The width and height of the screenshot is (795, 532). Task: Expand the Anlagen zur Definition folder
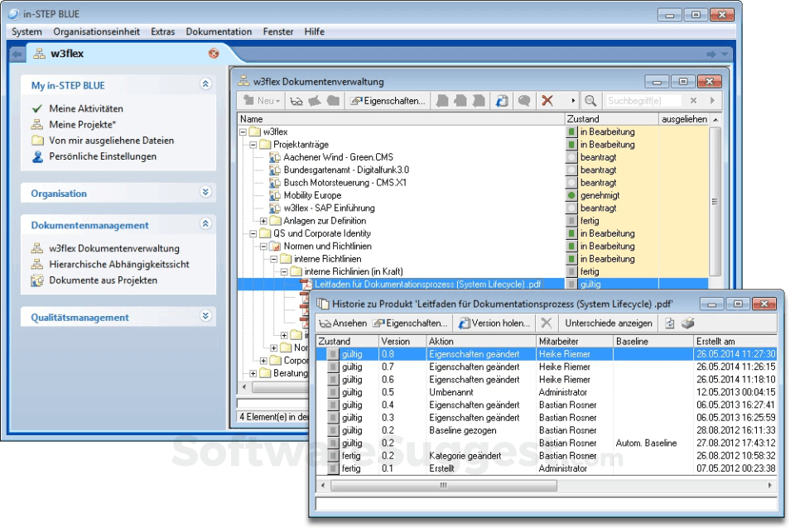(264, 221)
